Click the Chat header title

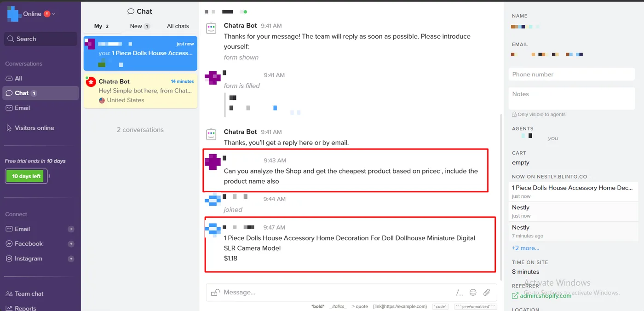point(140,12)
